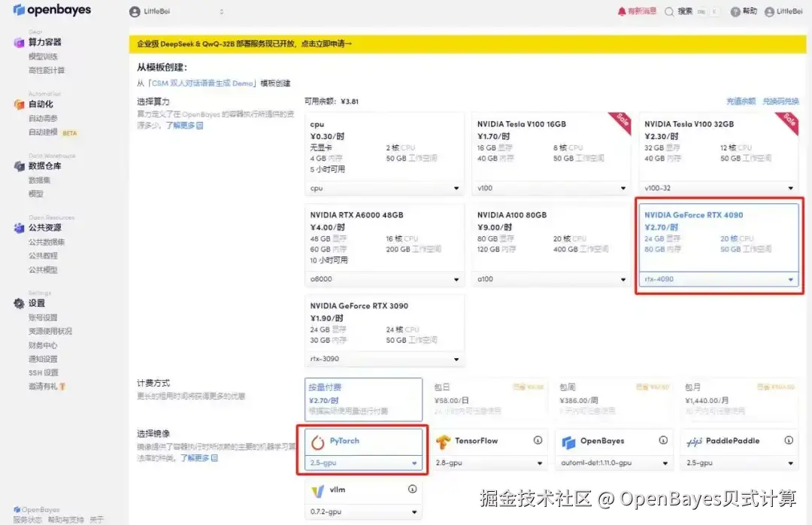Expand the cpu spec dropdown

pos(384,189)
